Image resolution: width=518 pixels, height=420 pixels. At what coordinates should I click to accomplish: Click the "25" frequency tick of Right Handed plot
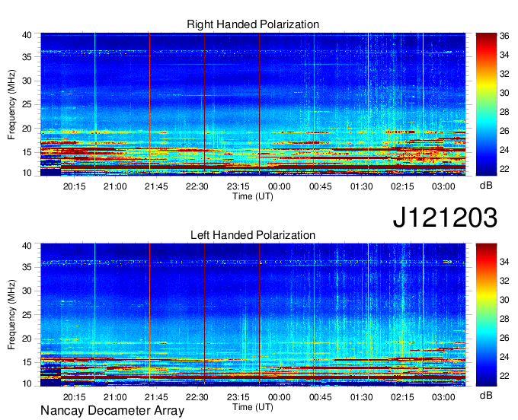(27, 104)
